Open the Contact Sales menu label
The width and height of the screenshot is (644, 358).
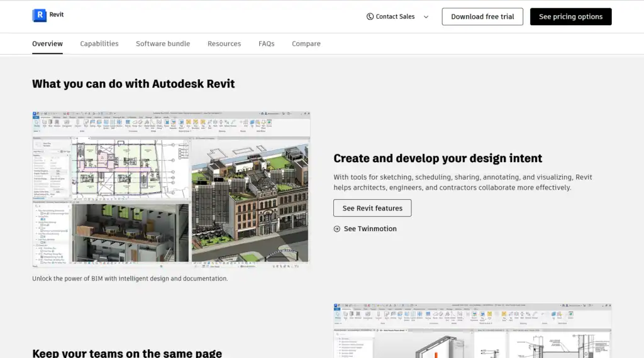pos(395,16)
